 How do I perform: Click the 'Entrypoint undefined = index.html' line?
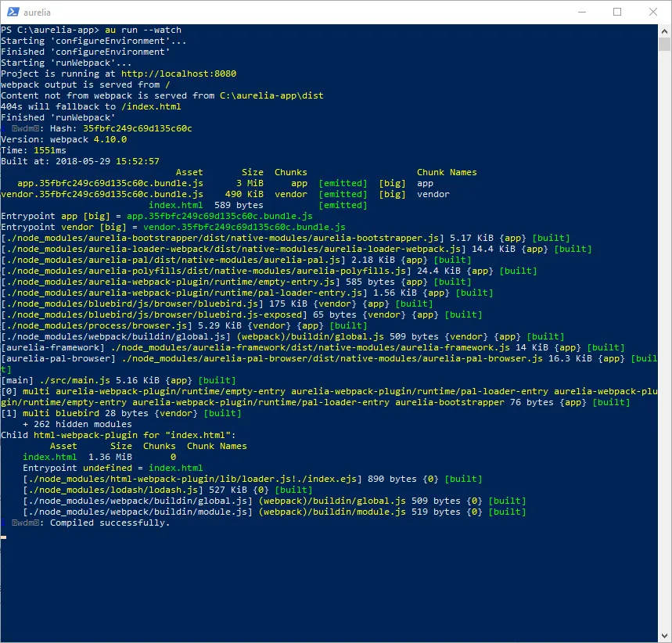[x=113, y=469]
